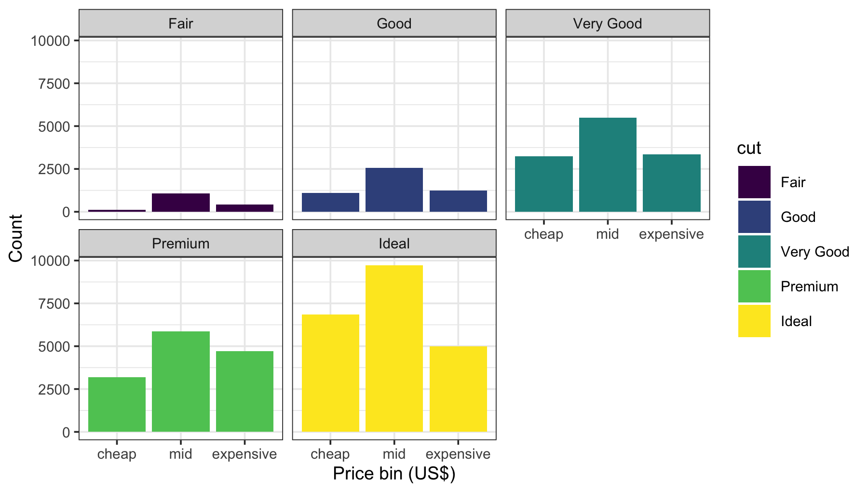868x492 pixels.
Task: Click the Good legend color swatch
Action: [754, 217]
